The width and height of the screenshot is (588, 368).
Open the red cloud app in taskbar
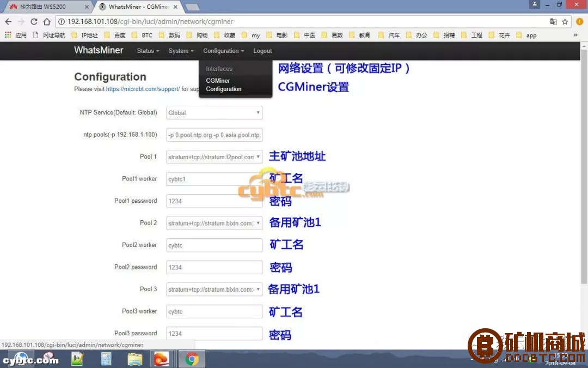[162, 359]
